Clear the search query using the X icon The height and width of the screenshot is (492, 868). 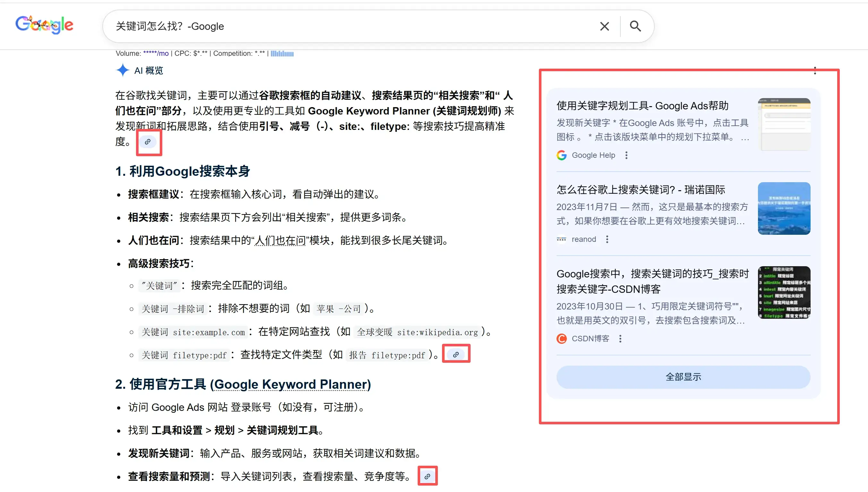604,26
